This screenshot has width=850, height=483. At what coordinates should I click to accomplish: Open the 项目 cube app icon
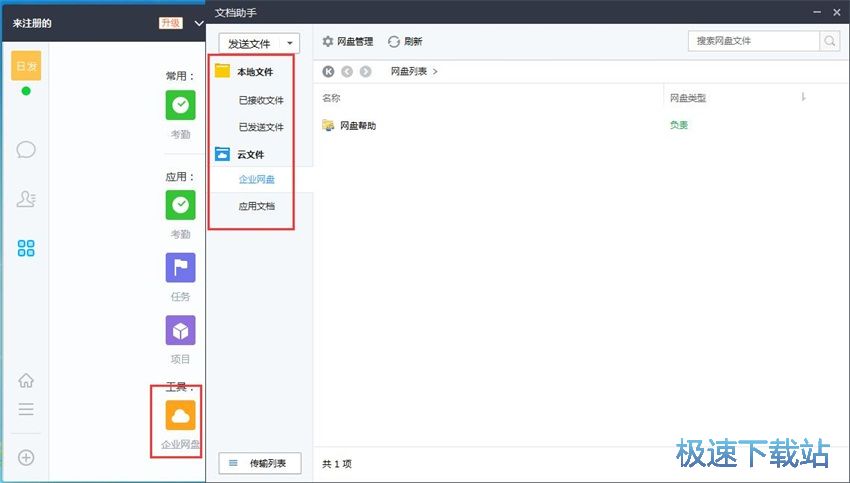tap(181, 331)
